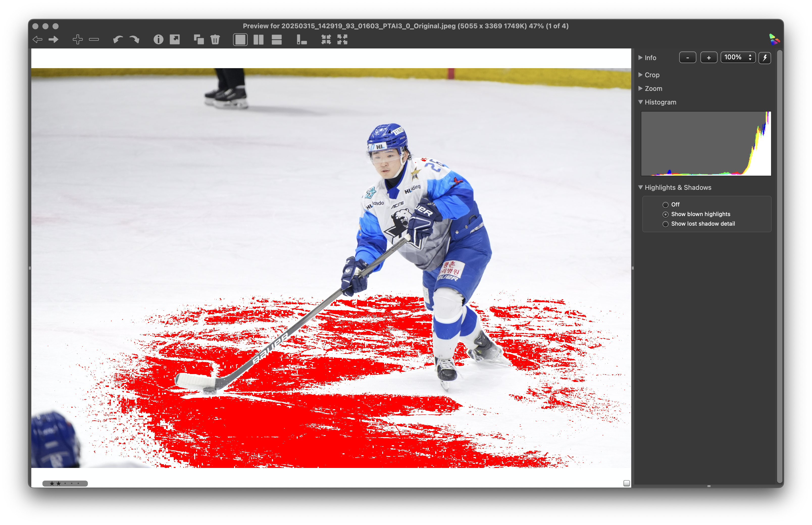Go to the next image arrow
This screenshot has width=812, height=525.
pos(54,40)
